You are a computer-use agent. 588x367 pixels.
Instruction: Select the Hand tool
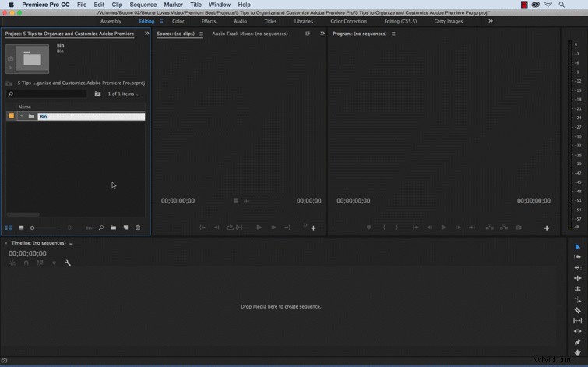578,352
